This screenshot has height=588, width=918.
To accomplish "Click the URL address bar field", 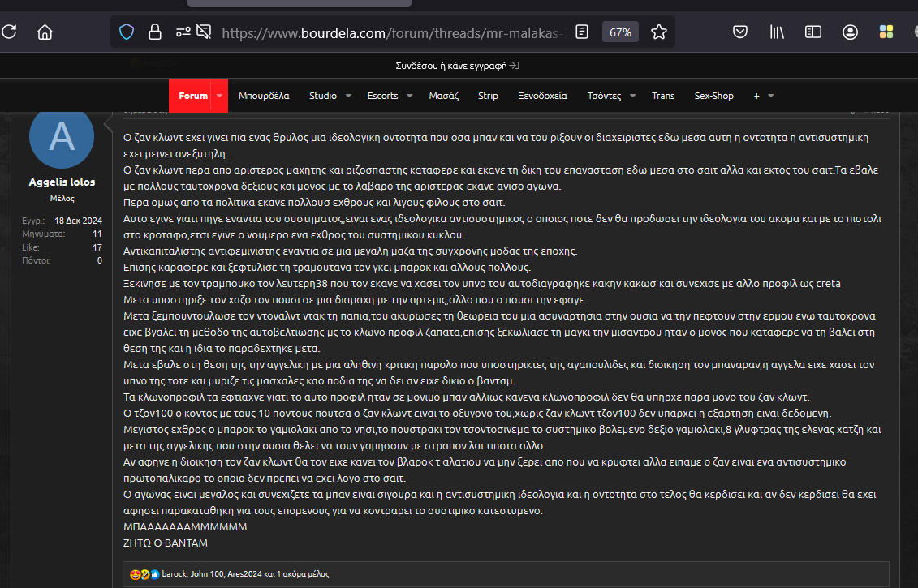I will coord(390,32).
